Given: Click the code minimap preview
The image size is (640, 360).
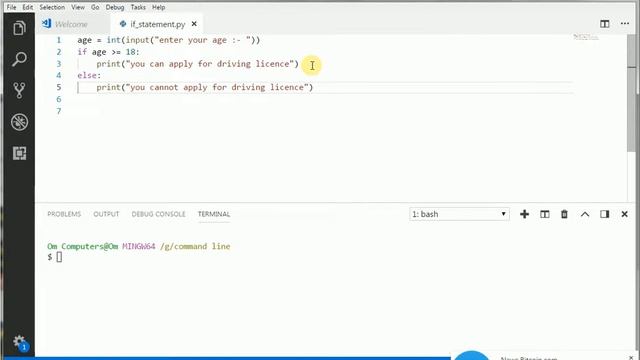Looking at the screenshot, I should click(x=586, y=37).
